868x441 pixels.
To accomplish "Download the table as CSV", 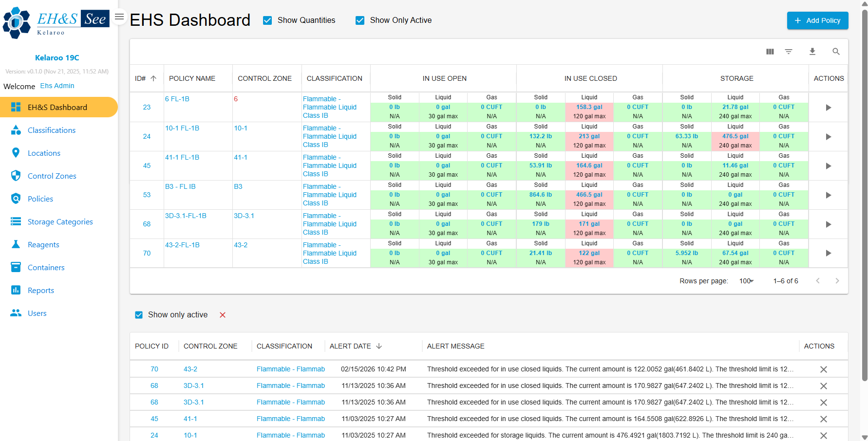I will click(x=812, y=52).
